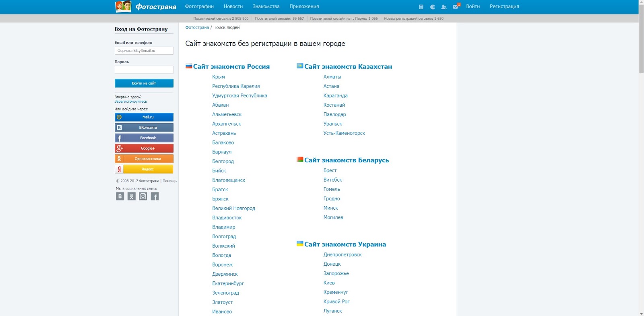Select the Воронеж link
Screen dimensions: 644x316
coord(223,265)
